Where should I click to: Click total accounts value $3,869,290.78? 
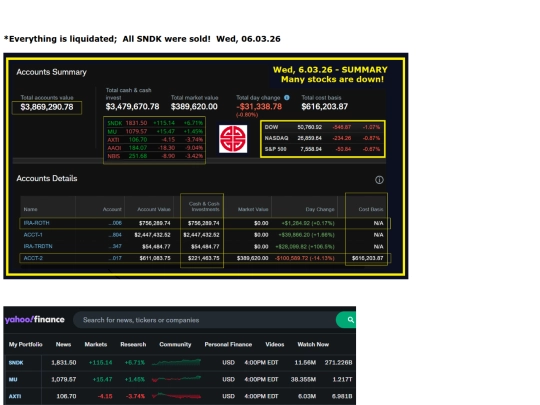[x=47, y=107]
